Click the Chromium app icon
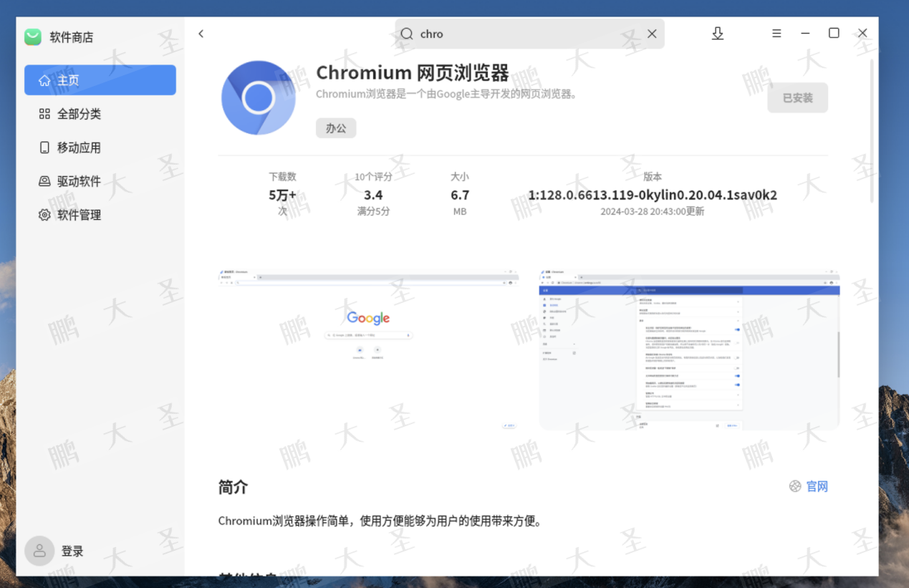The image size is (909, 588). [259, 98]
